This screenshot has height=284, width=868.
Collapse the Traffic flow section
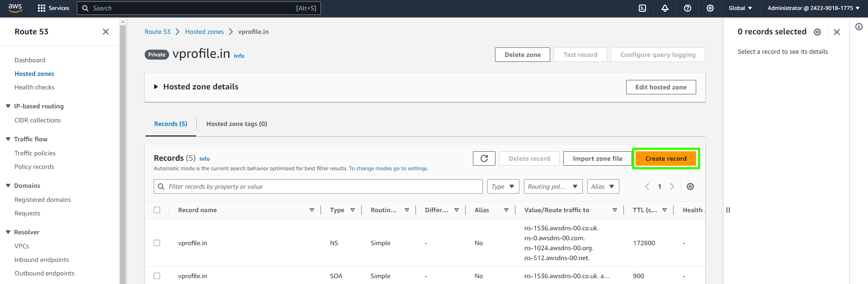[8, 139]
